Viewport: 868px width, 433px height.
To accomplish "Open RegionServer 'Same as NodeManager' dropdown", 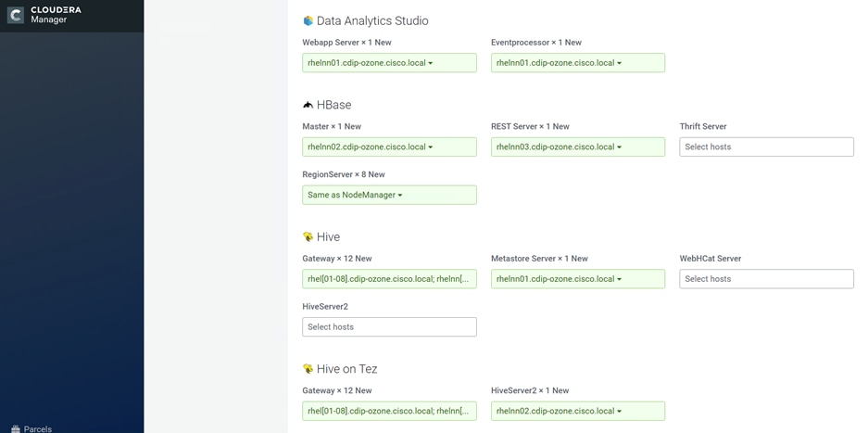I will pyautogui.click(x=389, y=195).
